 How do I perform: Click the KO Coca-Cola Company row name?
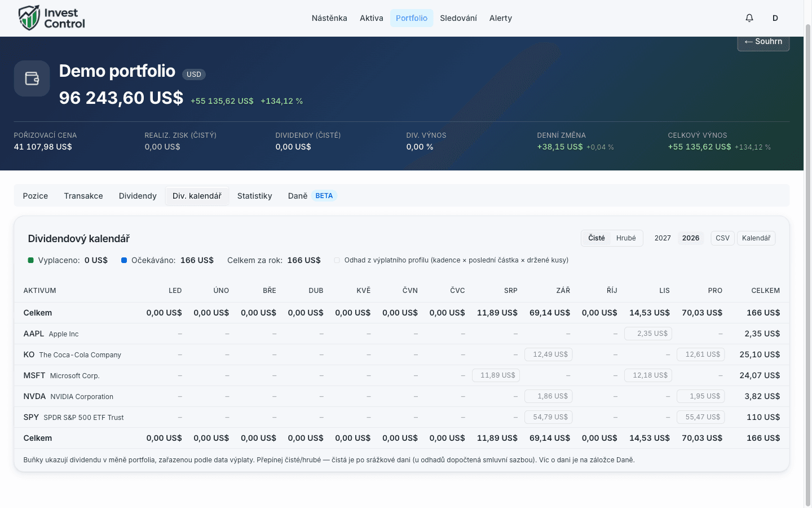click(x=72, y=354)
